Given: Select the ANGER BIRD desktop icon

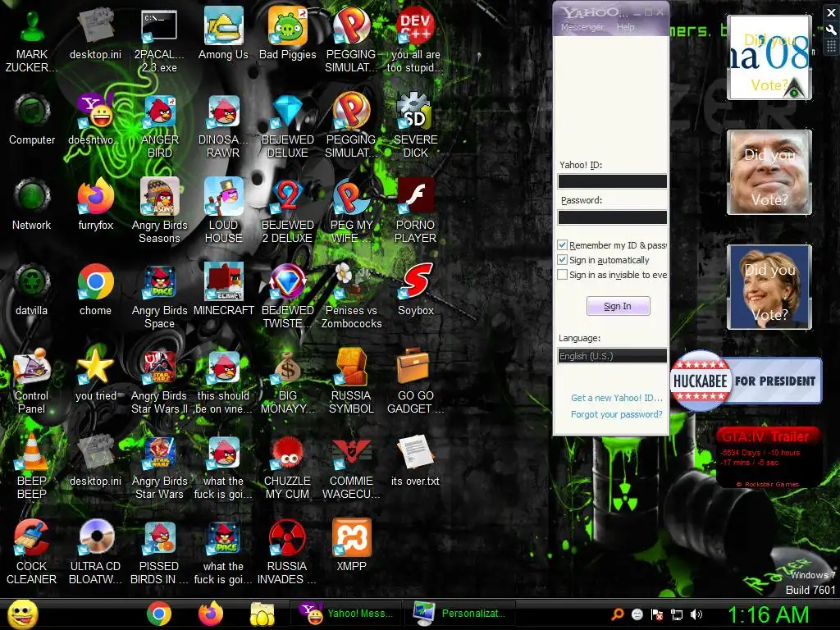Looking at the screenshot, I should [x=160, y=126].
